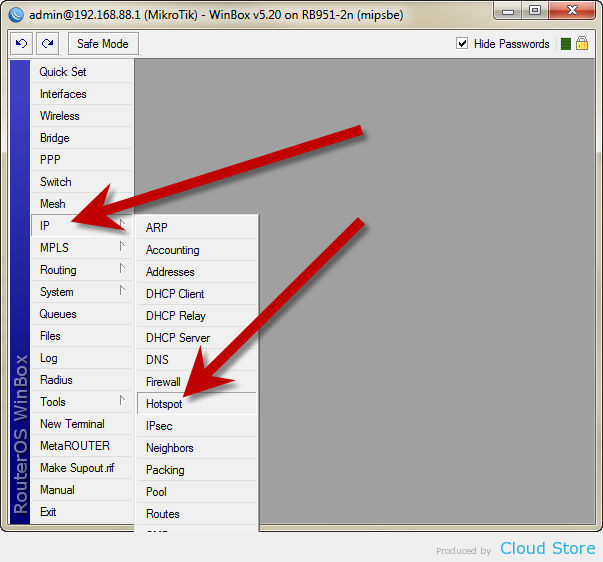This screenshot has height=562, width=603.
Task: Select IPsec in IP submenu
Action: point(197,425)
